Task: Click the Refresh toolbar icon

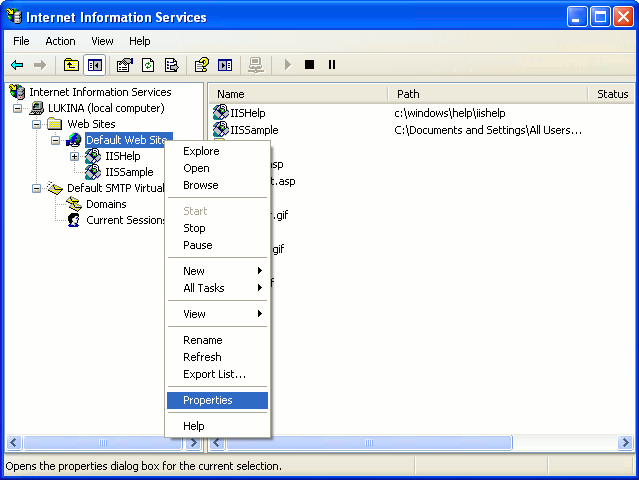Action: (148, 65)
